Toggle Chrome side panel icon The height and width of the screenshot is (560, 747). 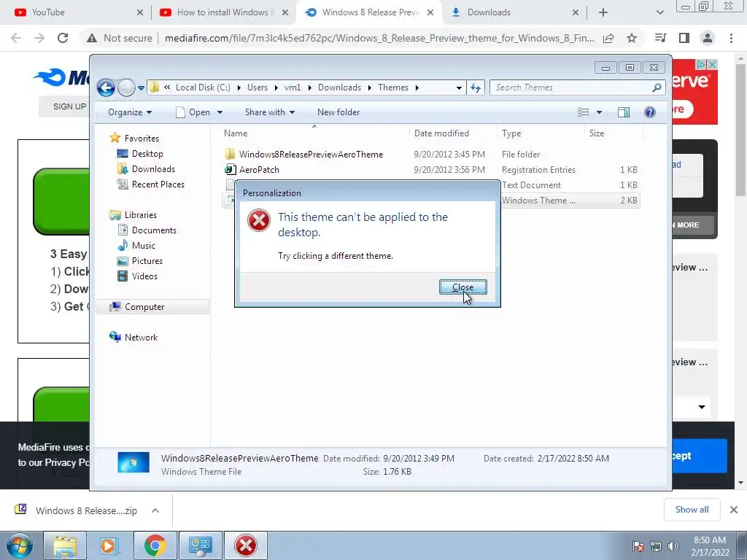coord(684,38)
